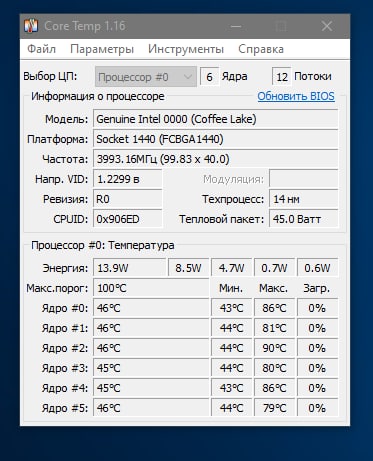Viewport: 373px width, 461px height.
Task: Click the energy value 13.9W
Action: pyautogui.click(x=129, y=268)
